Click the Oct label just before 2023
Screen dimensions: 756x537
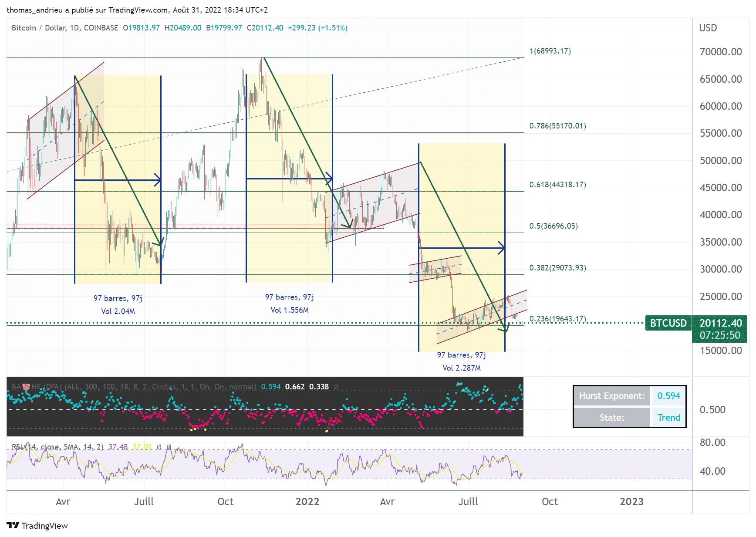(x=550, y=502)
